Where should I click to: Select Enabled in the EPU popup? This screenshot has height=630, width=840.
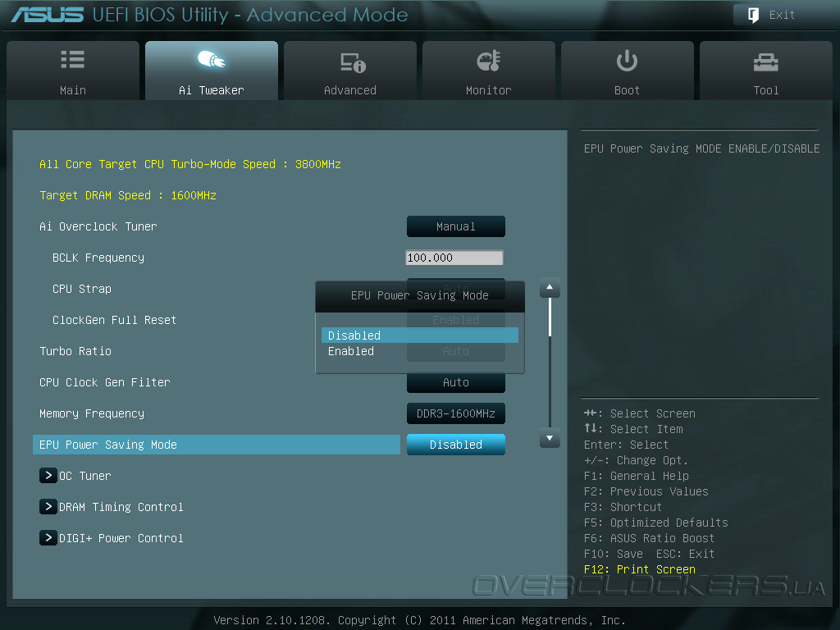click(x=420, y=351)
